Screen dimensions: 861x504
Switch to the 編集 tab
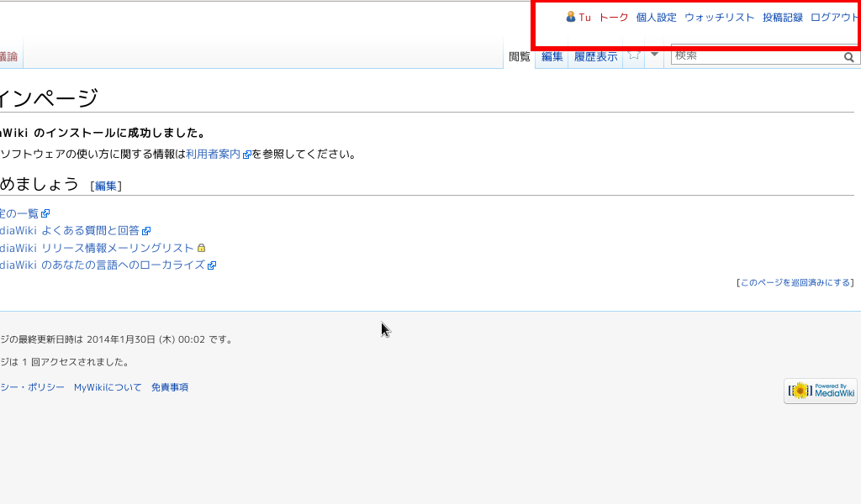click(552, 56)
